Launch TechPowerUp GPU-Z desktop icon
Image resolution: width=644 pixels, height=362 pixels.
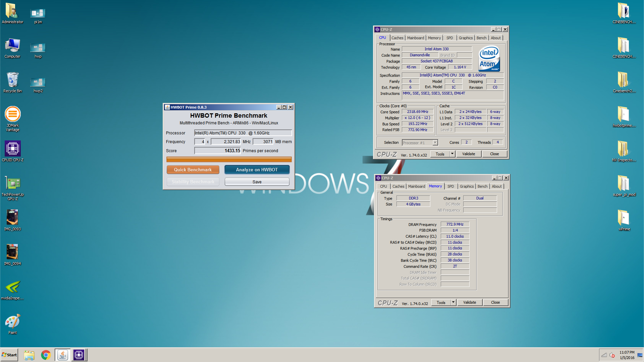point(12,188)
